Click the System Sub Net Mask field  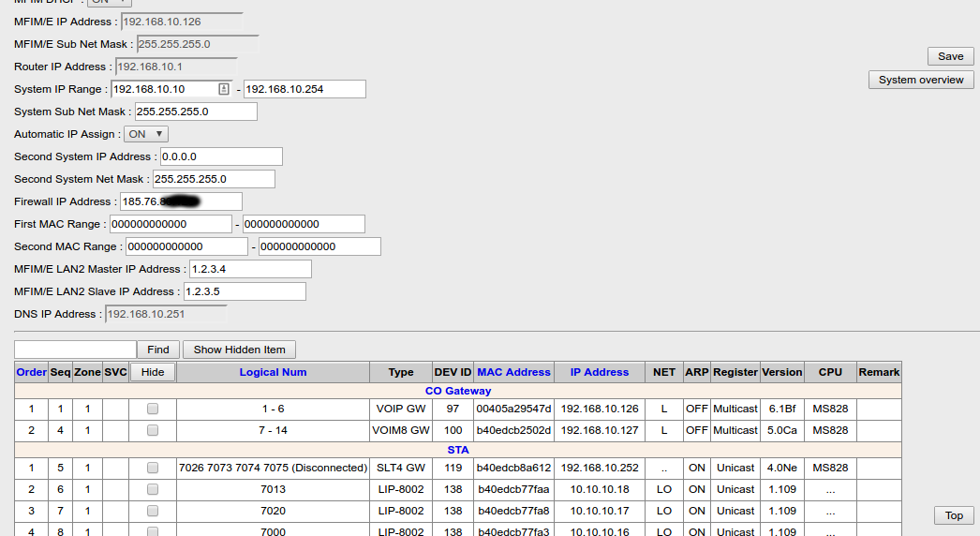click(195, 112)
